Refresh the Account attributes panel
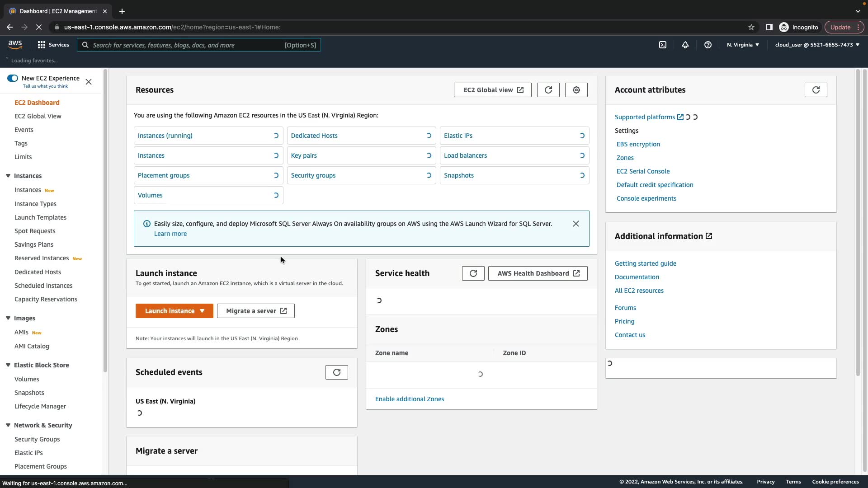868x488 pixels. pyautogui.click(x=816, y=90)
